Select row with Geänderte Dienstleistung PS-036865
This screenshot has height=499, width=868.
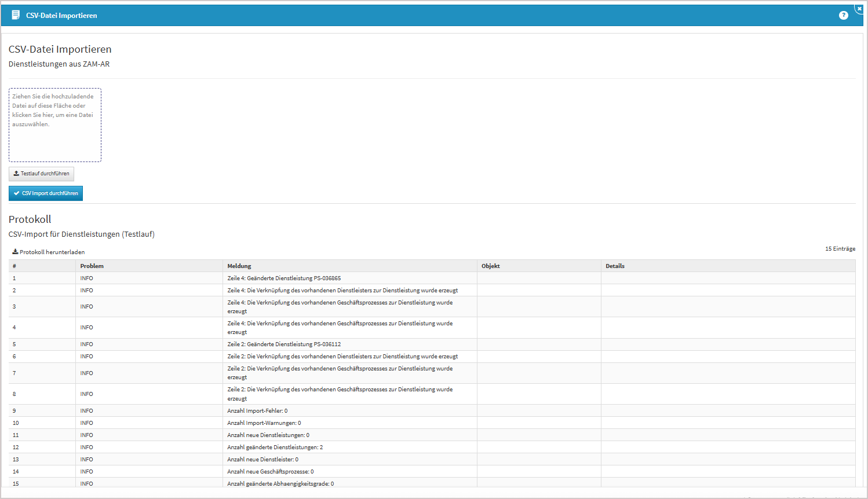click(284, 278)
